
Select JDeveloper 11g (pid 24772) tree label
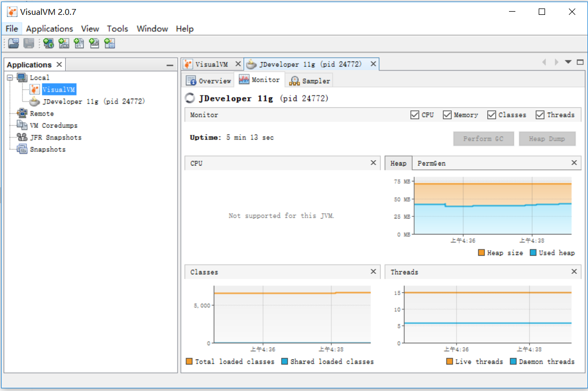coord(94,101)
